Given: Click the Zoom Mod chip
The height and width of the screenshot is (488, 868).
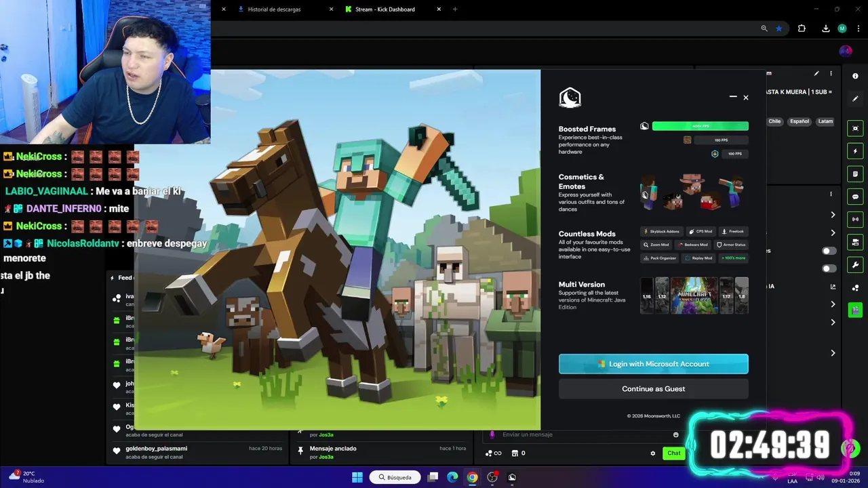Looking at the screenshot, I should tap(656, 245).
